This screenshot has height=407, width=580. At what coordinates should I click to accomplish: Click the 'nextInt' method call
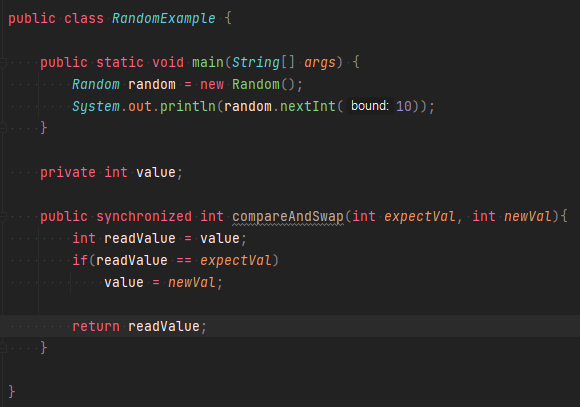click(307, 107)
